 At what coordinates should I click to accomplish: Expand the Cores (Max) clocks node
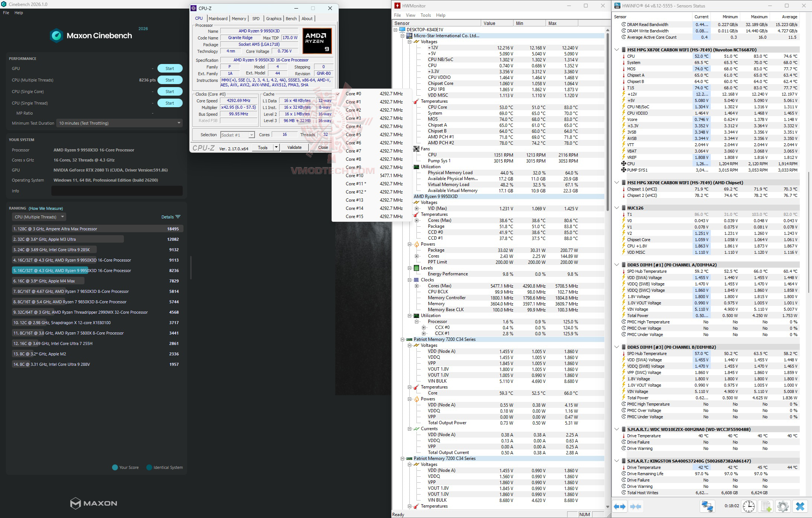[x=417, y=286]
